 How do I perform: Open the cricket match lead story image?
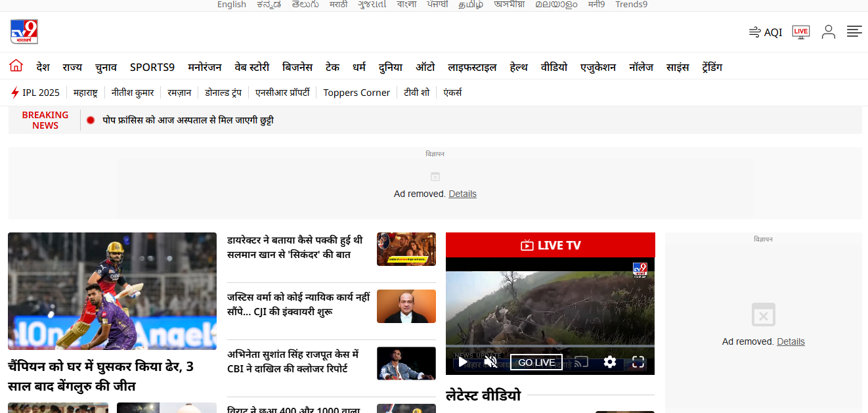point(112,291)
